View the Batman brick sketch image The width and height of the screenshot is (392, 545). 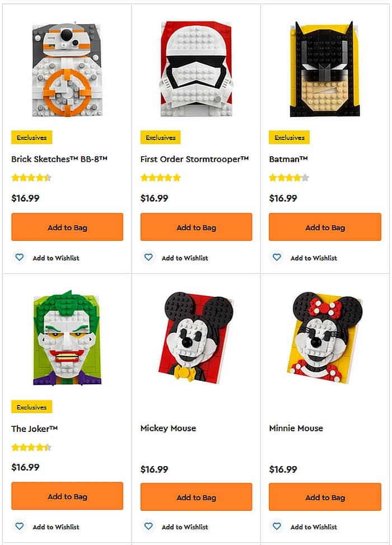point(325,69)
